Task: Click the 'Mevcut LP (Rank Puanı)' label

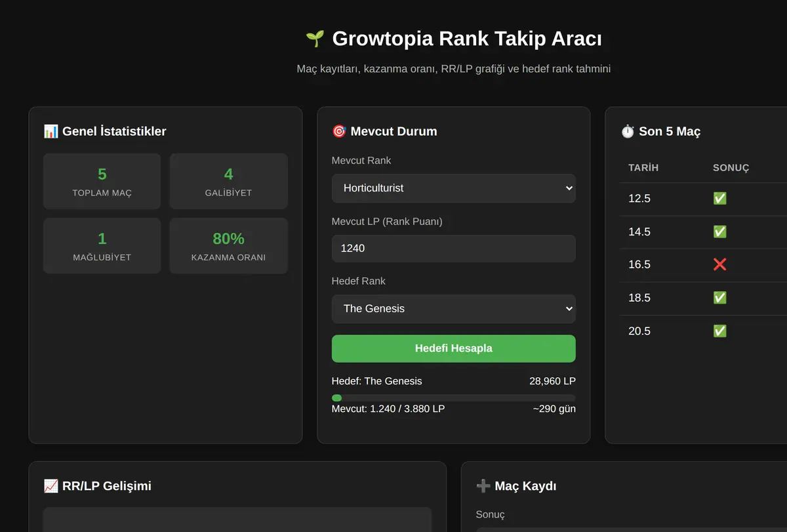Action: point(387,222)
